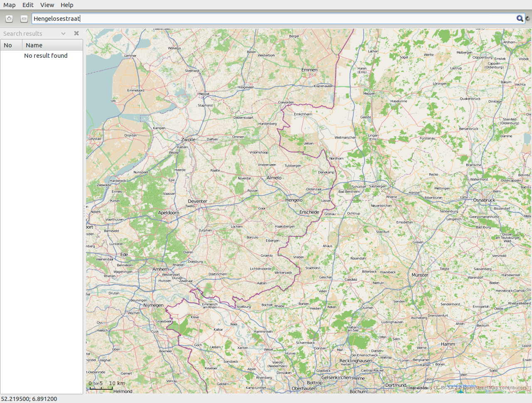This screenshot has width=532, height=403.
Task: Select the 'No result found' row
Action: (42, 56)
